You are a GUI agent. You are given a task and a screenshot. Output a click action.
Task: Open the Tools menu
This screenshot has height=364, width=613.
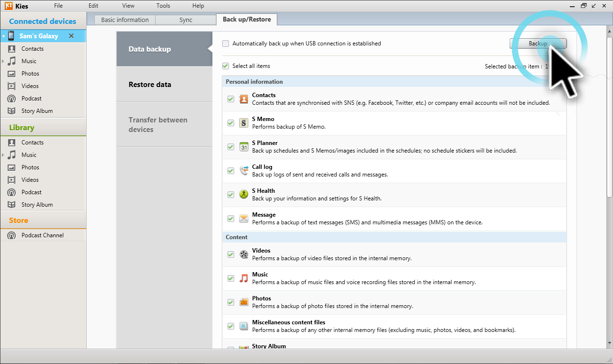click(163, 6)
